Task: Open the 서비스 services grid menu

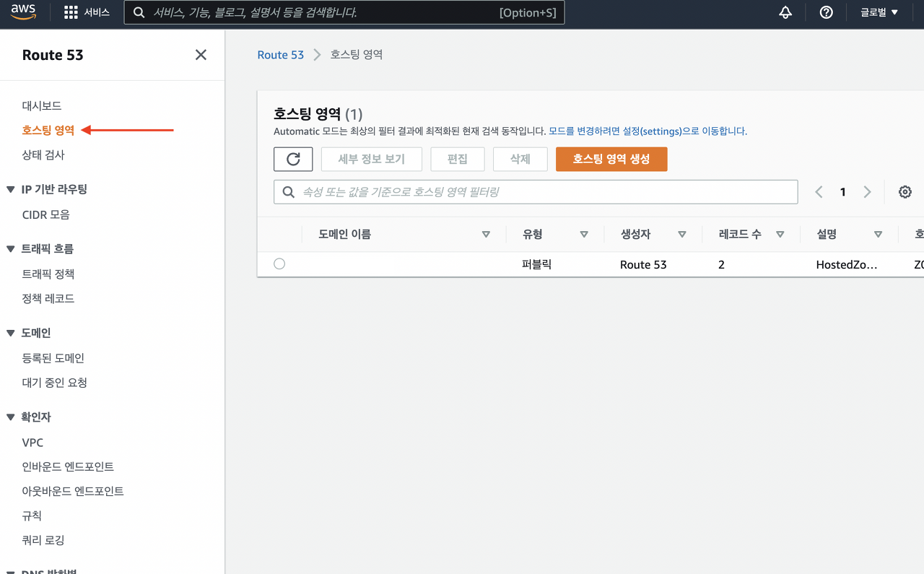Action: 87,12
